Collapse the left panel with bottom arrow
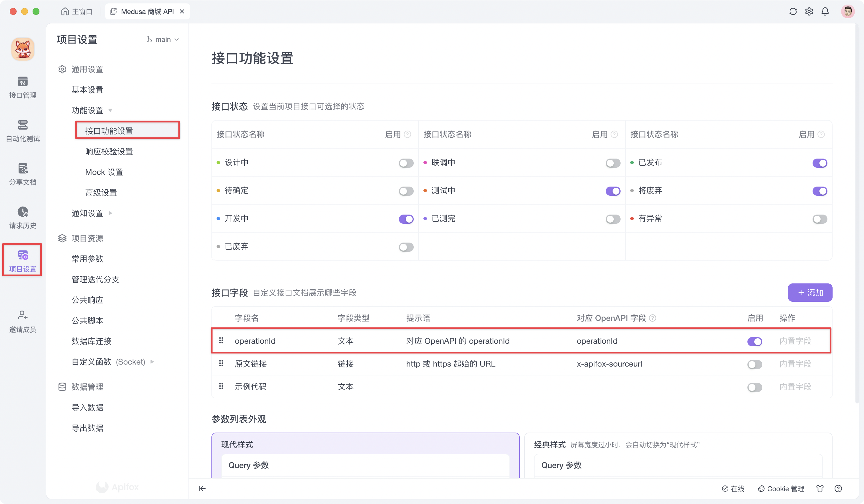Viewport: 864px width, 504px height. [x=202, y=488]
